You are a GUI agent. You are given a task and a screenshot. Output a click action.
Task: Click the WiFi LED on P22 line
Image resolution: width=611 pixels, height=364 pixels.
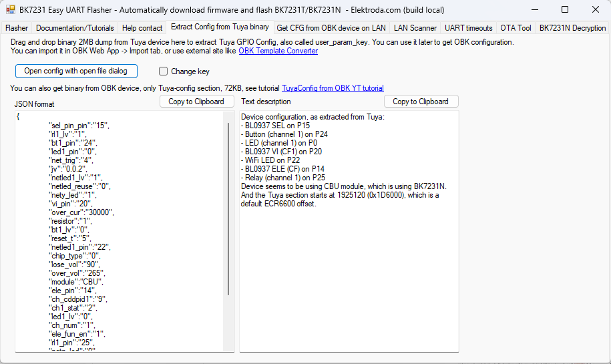click(x=270, y=160)
